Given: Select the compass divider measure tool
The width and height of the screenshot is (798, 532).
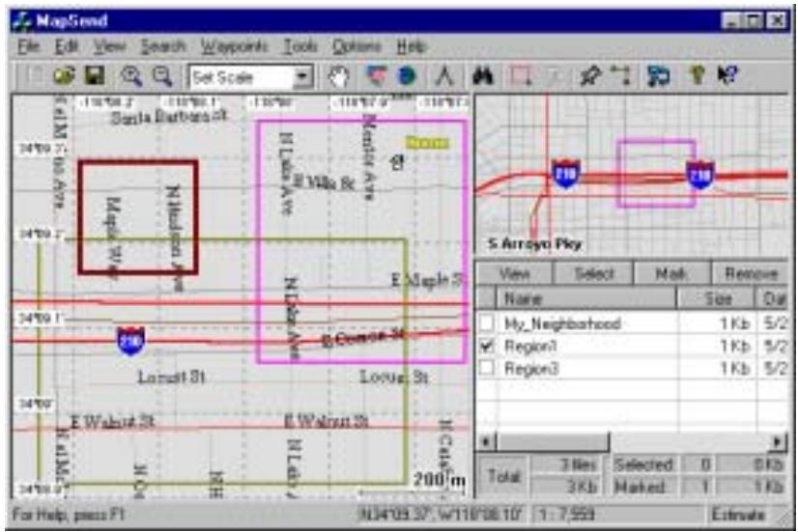Looking at the screenshot, I should (x=444, y=77).
